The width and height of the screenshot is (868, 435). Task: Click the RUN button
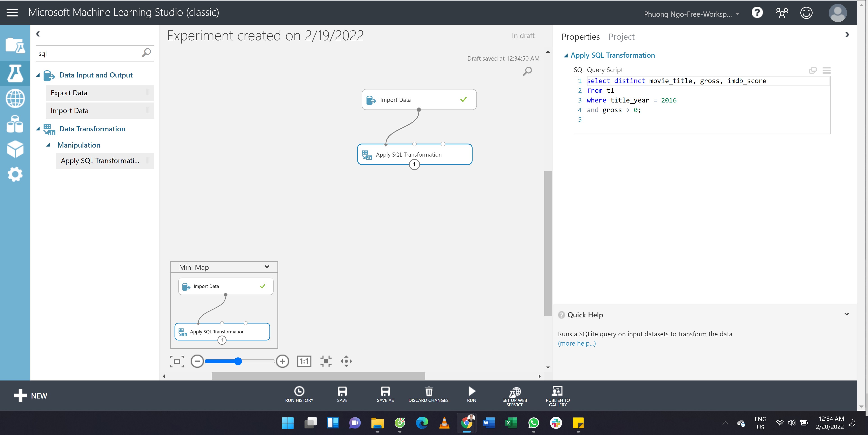[x=471, y=395]
